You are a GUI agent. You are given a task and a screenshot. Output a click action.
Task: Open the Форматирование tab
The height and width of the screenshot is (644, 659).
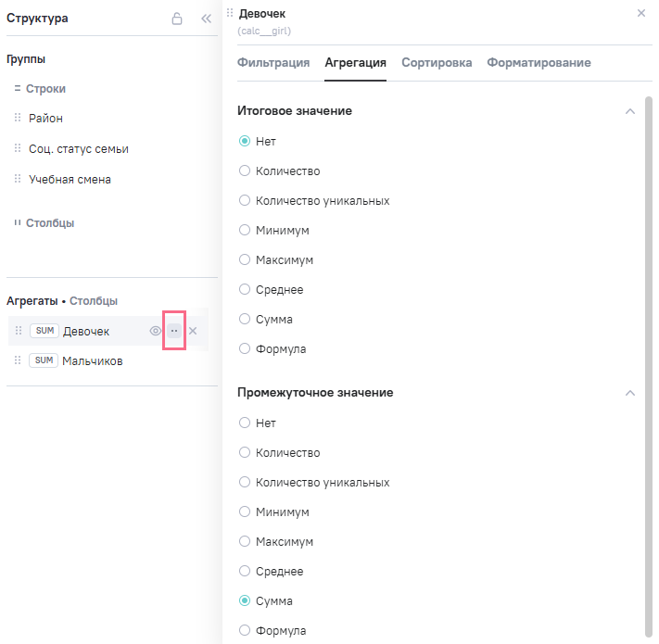click(539, 63)
